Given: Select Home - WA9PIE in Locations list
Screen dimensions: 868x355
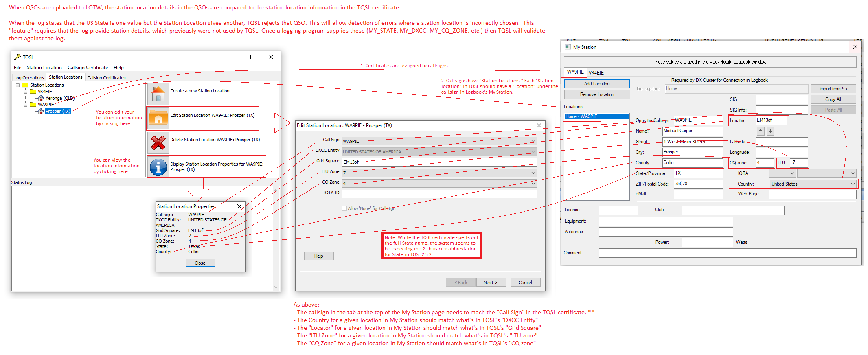Looking at the screenshot, I should (x=596, y=116).
